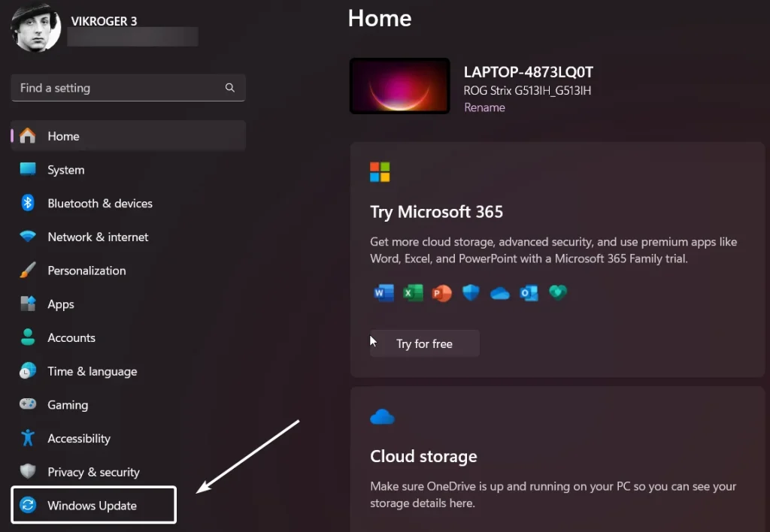Click the Cloud storage heading
The height and width of the screenshot is (532, 770).
(x=423, y=456)
